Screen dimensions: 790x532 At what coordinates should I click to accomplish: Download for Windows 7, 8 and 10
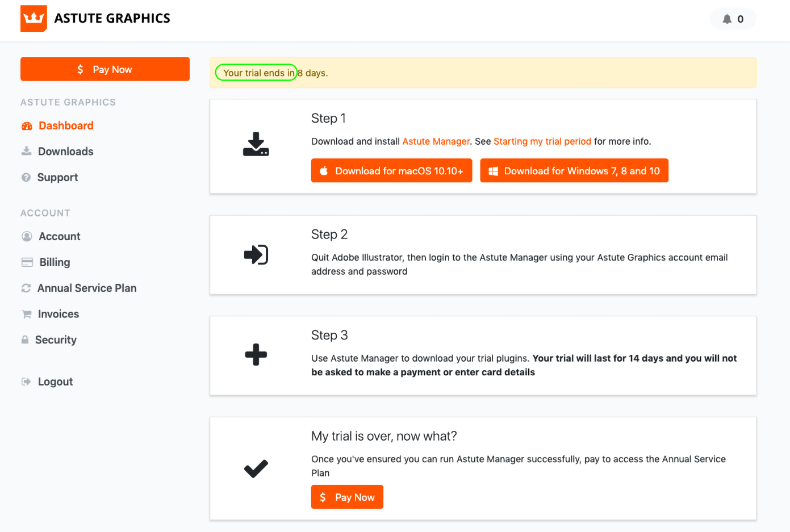(x=574, y=171)
